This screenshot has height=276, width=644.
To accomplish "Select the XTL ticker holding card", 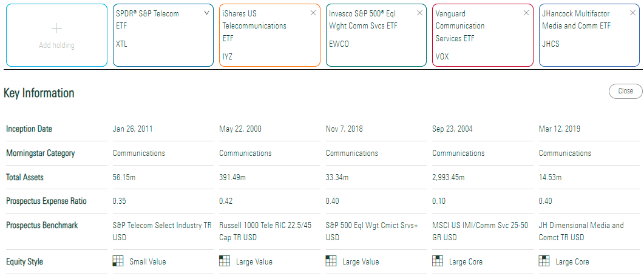I will pos(121,44).
